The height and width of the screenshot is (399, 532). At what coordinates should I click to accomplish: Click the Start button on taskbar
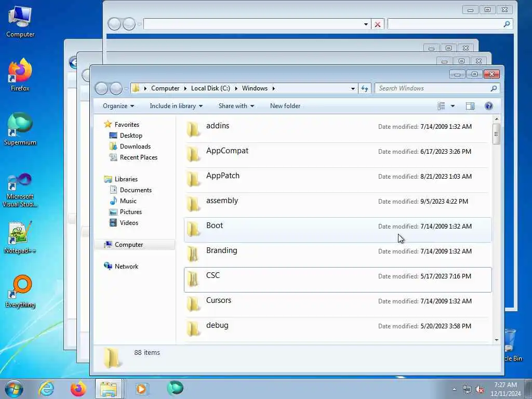14,389
